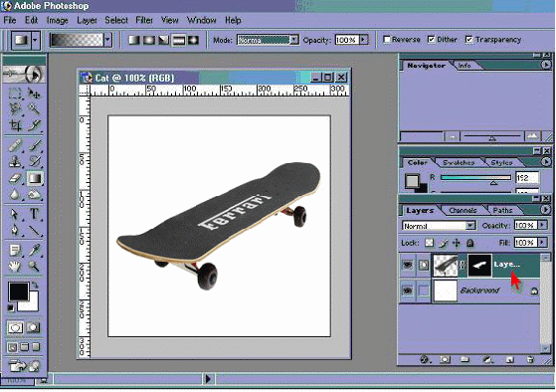Click the delete layer trash icon
This screenshot has width=556, height=392.
click(530, 360)
